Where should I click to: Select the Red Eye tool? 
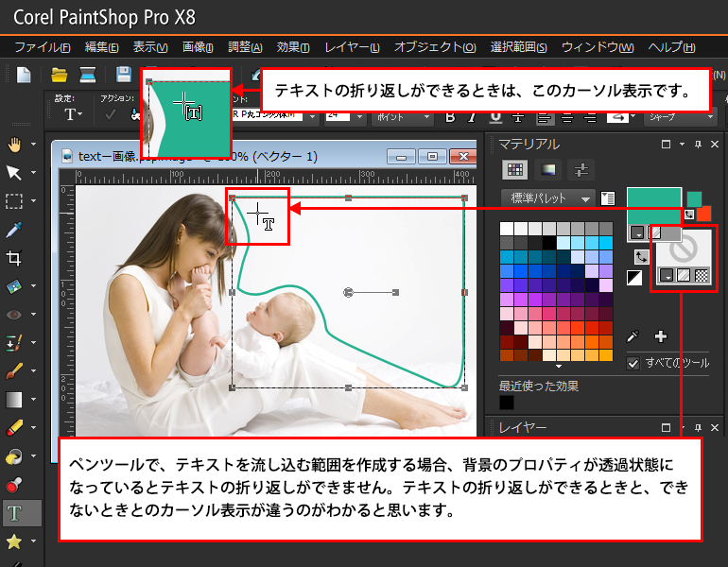point(14,315)
